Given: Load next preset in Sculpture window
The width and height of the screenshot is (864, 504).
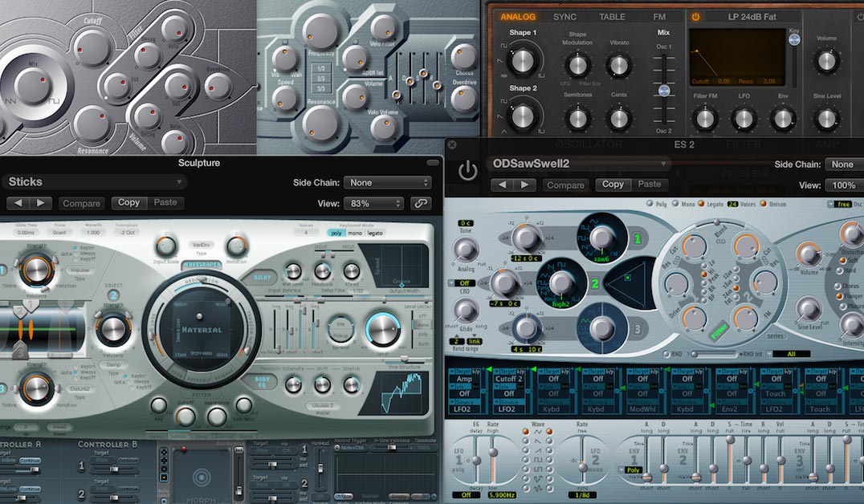Looking at the screenshot, I should 40,203.
